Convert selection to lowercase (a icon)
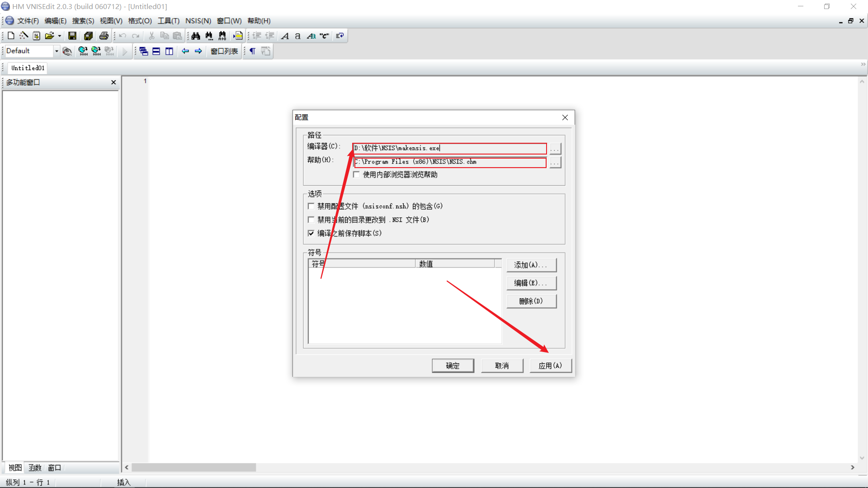Viewport: 868px width, 488px height. [x=298, y=36]
